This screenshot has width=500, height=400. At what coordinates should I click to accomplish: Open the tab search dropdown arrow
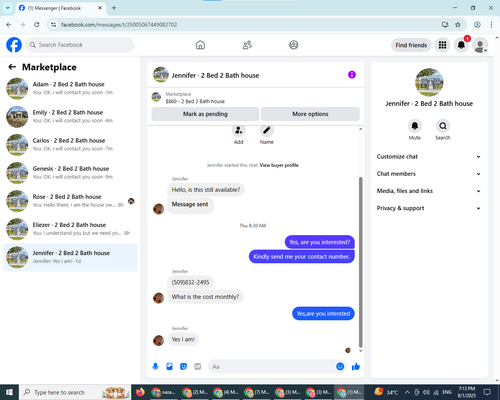click(7, 8)
